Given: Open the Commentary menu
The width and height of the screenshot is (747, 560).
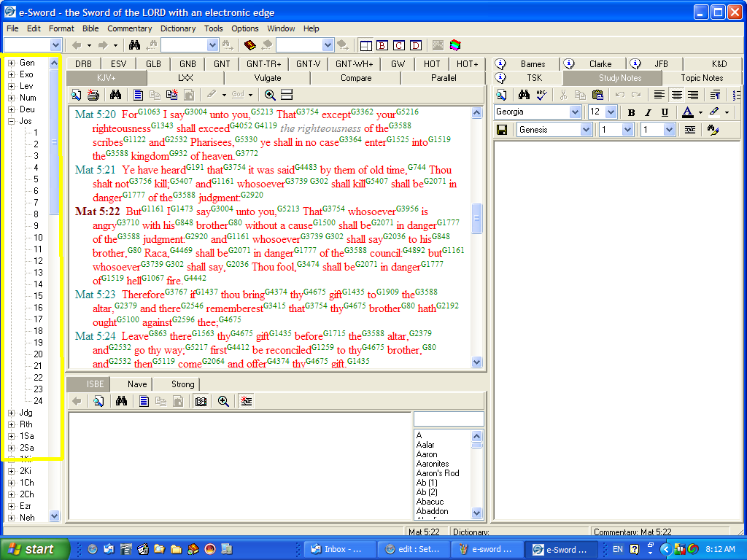Looking at the screenshot, I should (x=129, y=28).
